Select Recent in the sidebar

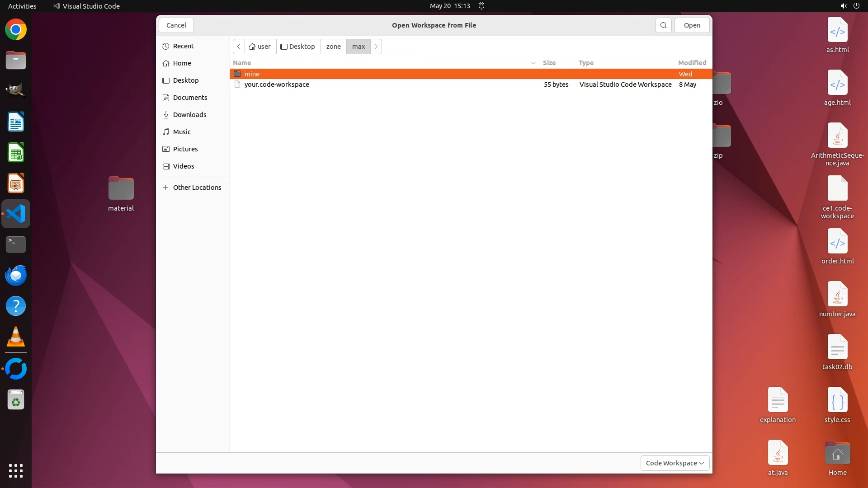click(183, 46)
